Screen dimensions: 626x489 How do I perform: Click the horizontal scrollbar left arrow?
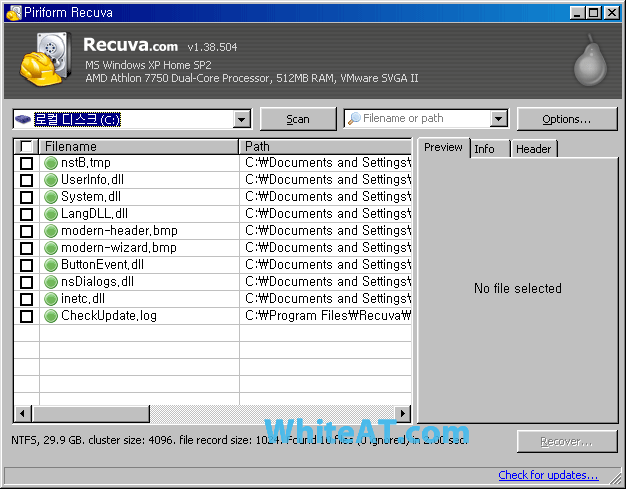pos(23,414)
